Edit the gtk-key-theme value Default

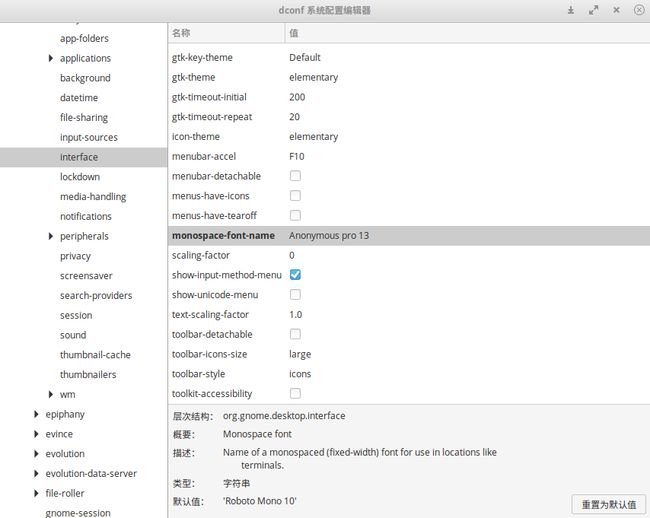pyautogui.click(x=305, y=58)
